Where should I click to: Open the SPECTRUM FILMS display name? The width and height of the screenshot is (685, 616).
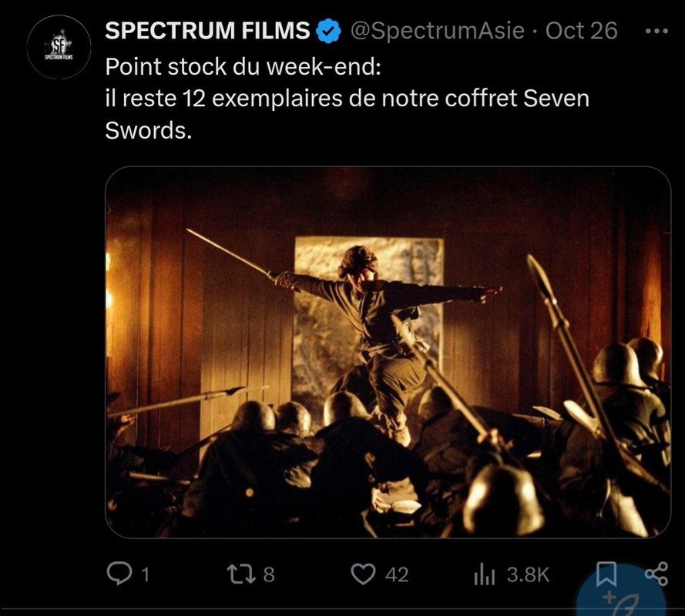207,31
